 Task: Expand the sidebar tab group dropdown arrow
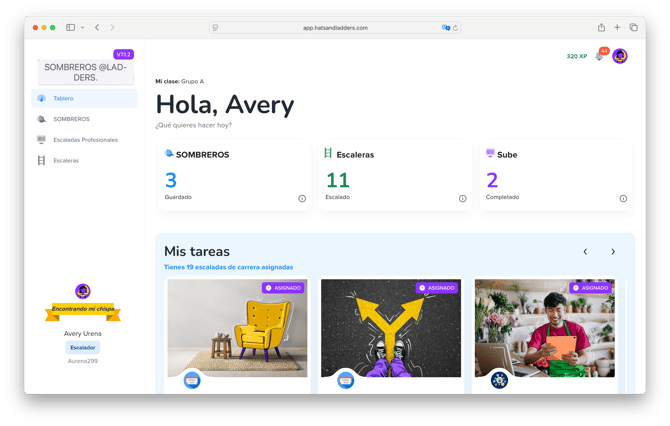82,27
